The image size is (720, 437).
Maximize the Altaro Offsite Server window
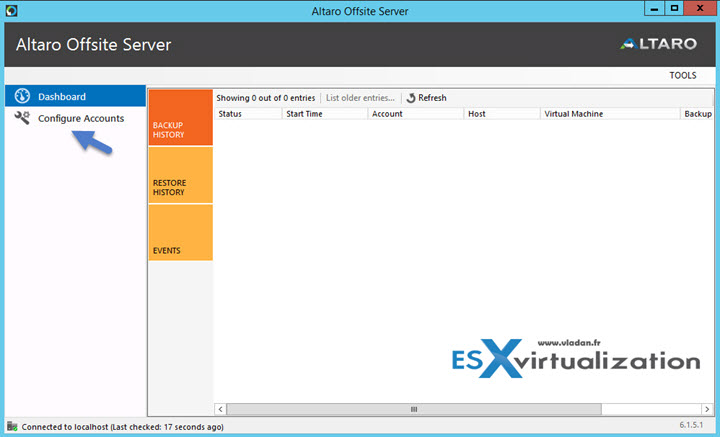click(x=674, y=8)
